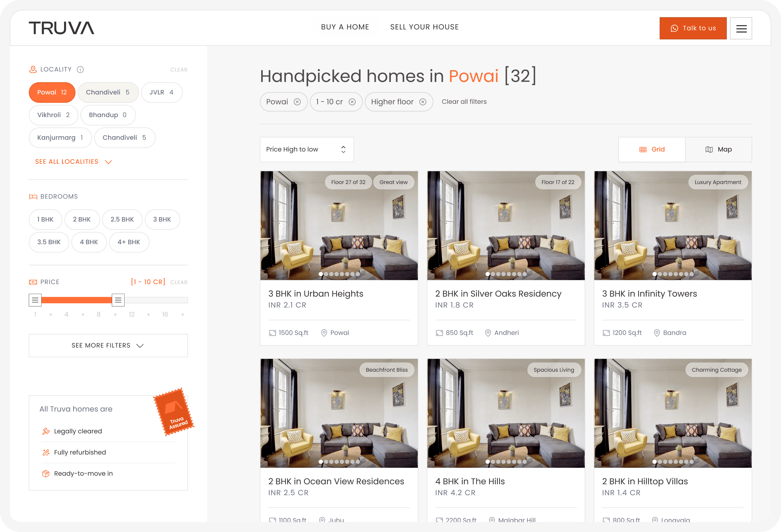Click the TRUVA logo

(61, 28)
